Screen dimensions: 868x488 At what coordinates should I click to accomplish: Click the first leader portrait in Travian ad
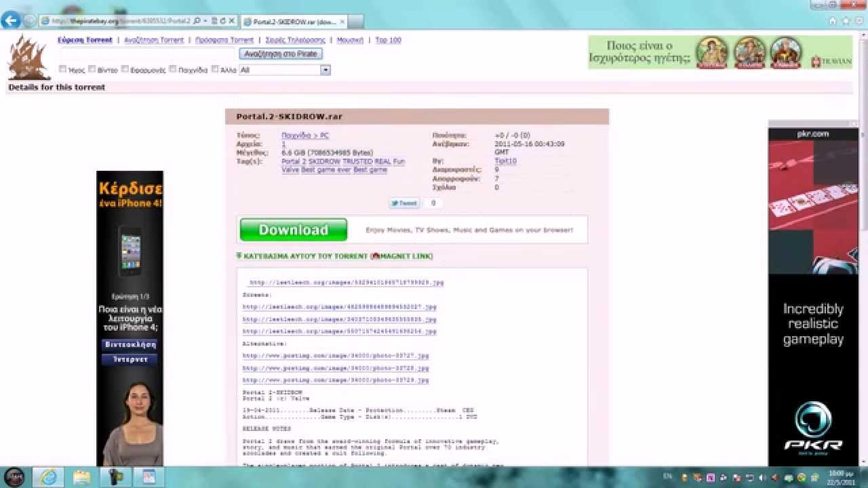pos(711,53)
